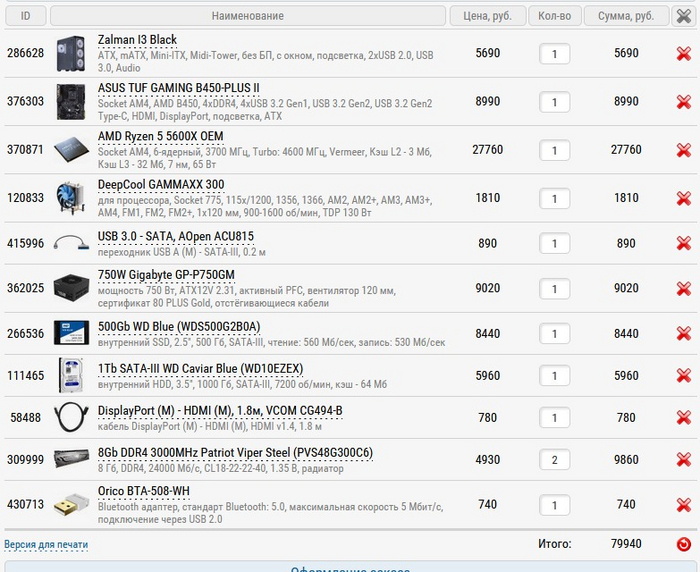The image size is (700, 572).
Task: Remove DisplayPort - HDMI VCOM cable
Action: (x=683, y=418)
